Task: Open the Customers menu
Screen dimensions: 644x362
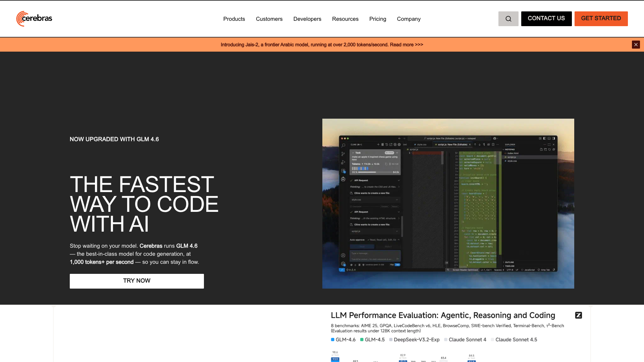Action: [269, 19]
